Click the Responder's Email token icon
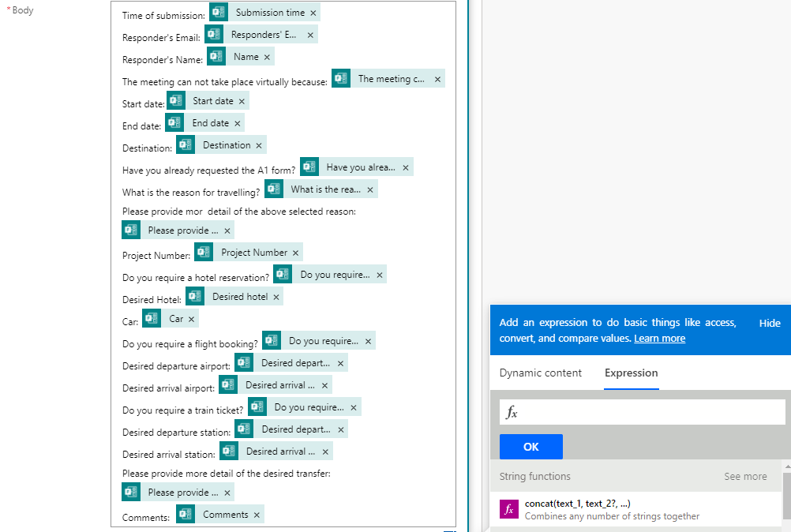Screen dimensions: 791x532 tap(214, 34)
